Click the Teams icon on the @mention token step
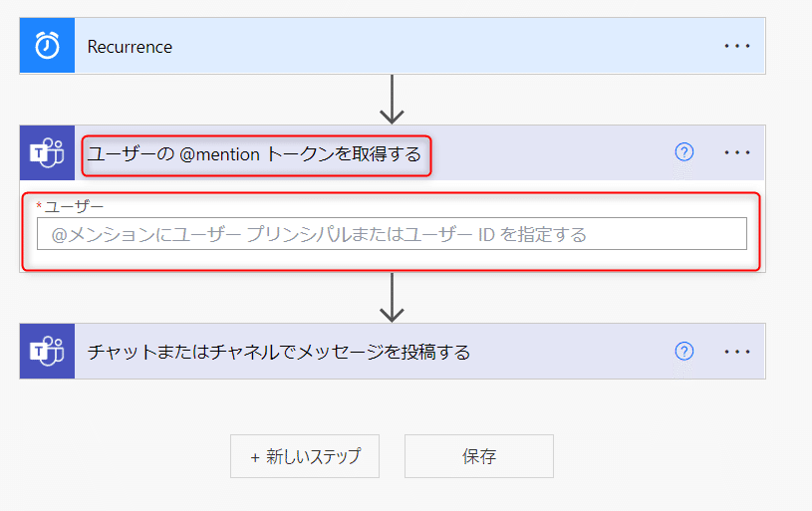This screenshot has height=511, width=812. click(x=47, y=152)
